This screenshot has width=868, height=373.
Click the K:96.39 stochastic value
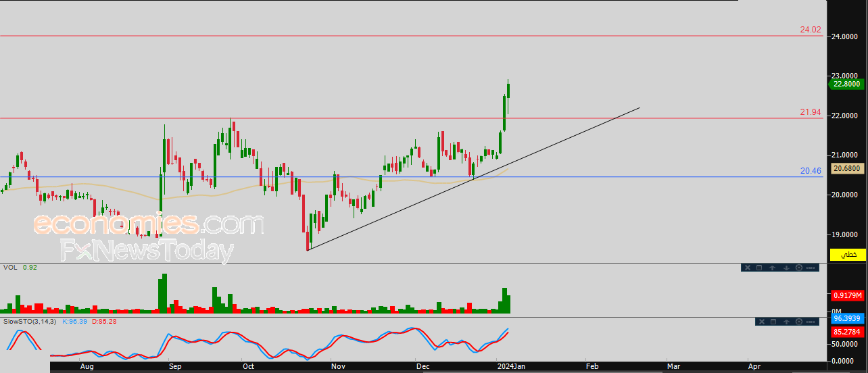point(75,321)
